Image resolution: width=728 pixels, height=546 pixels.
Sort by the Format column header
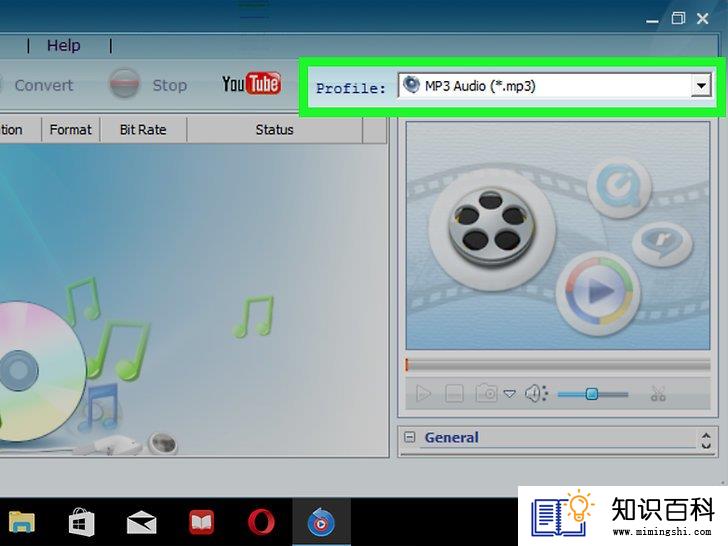click(71, 130)
